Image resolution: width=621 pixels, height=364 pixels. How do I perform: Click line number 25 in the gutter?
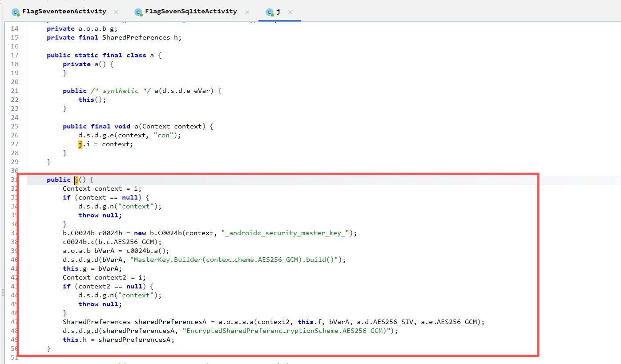coord(14,126)
